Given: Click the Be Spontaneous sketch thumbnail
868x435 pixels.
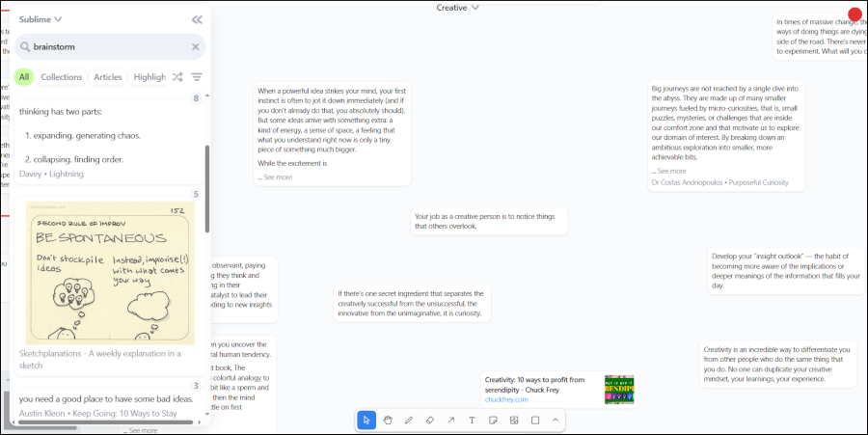Looking at the screenshot, I should (110, 273).
